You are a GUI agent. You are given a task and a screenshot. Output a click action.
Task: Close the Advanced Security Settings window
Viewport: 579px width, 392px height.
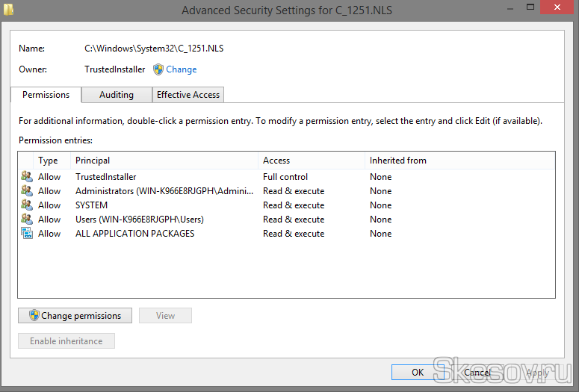[x=558, y=9]
